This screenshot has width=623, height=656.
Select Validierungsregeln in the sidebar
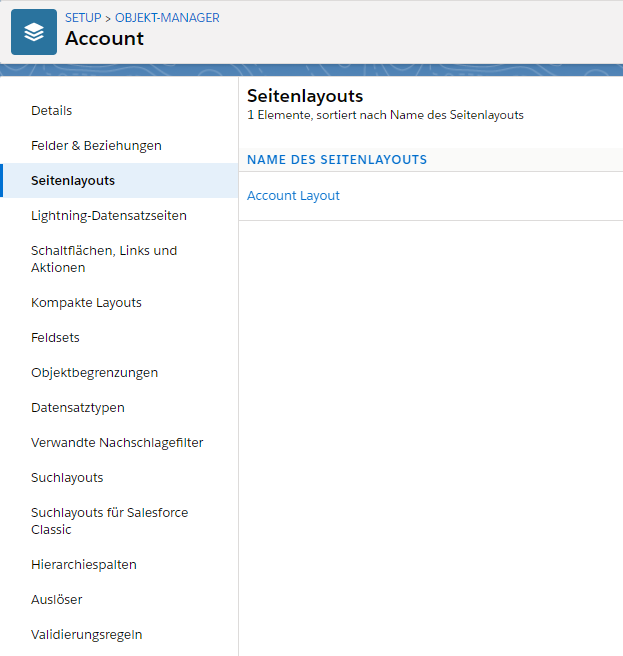[x=87, y=635]
